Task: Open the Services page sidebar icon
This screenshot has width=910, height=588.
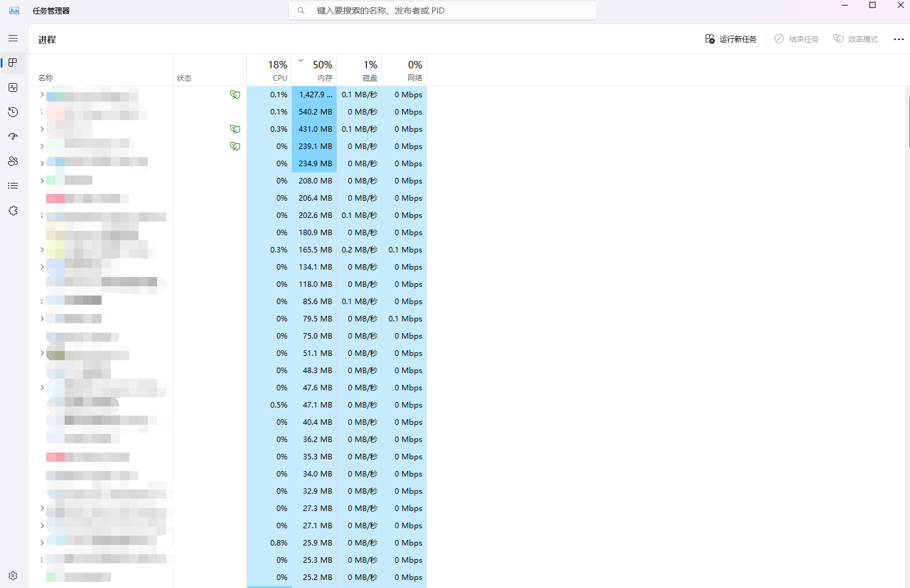Action: pyautogui.click(x=13, y=211)
